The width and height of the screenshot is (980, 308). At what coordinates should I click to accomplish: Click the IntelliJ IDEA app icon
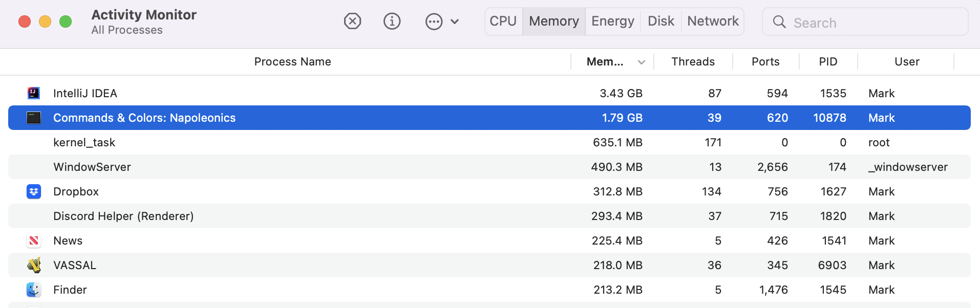pos(34,93)
